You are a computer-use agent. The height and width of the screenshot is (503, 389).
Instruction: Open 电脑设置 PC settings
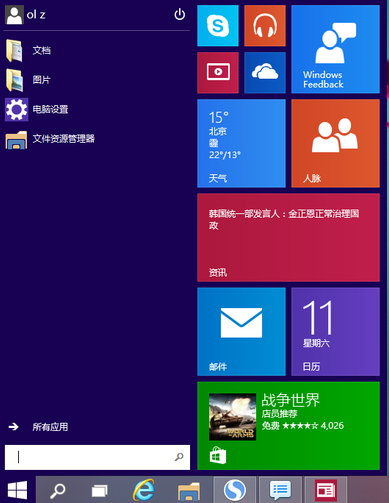point(50,109)
